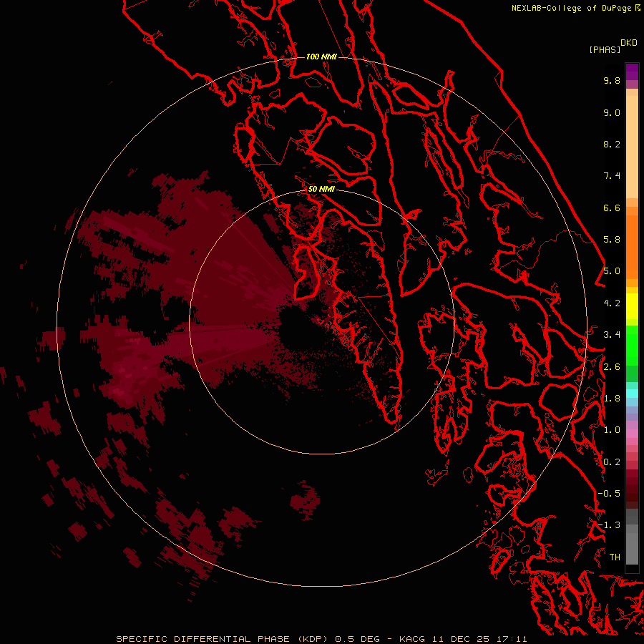Click the isolated echo blob south of radar center
The height and width of the screenshot is (644, 644).
305,500
